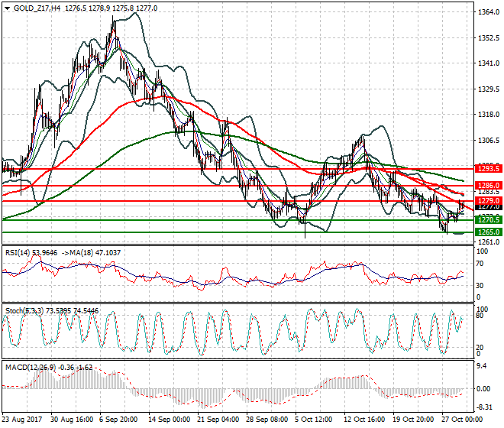This screenshot has height=428, width=504.
Task: Click the 14 Sep 00:00 time label
Action: tap(169, 420)
